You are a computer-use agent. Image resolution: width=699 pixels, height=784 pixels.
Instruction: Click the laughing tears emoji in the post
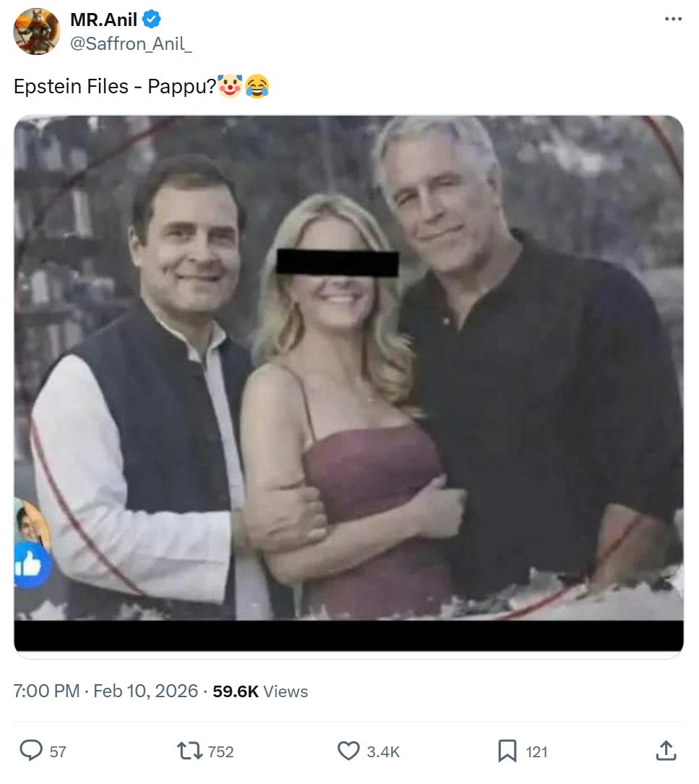[257, 87]
